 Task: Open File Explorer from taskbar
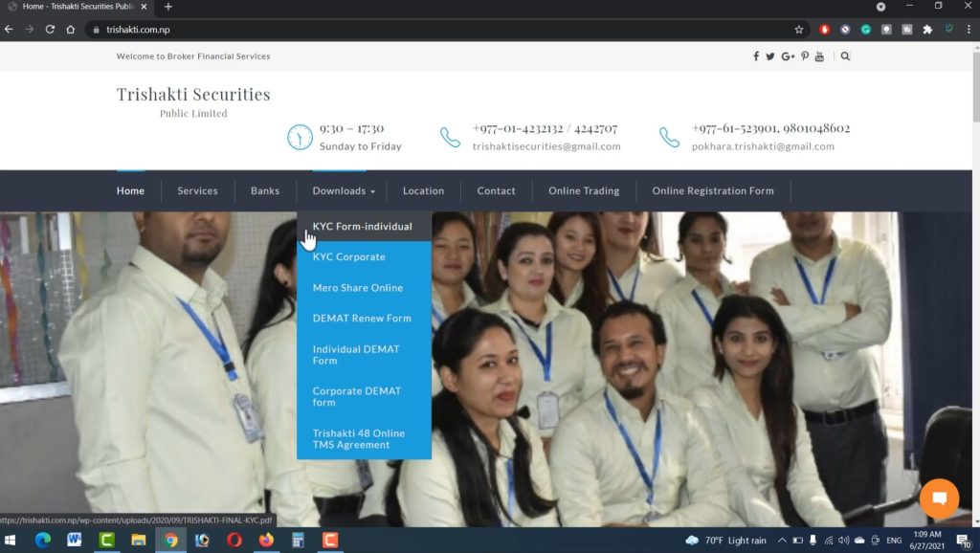point(138,540)
